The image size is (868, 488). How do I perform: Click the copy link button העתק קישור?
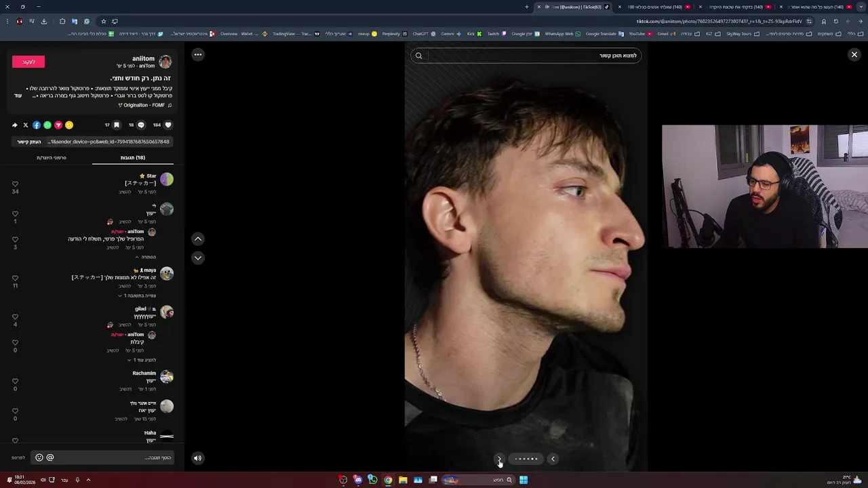click(29, 142)
